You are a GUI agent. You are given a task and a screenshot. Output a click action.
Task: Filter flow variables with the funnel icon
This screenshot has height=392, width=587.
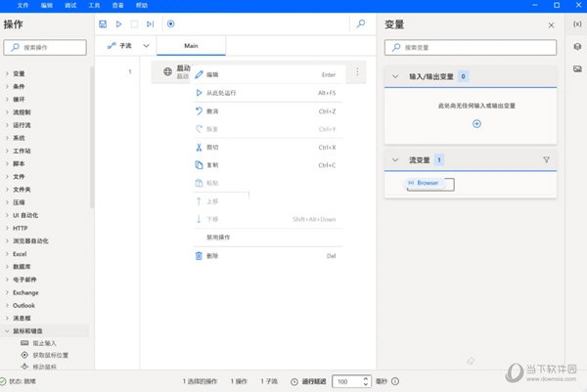pyautogui.click(x=546, y=160)
